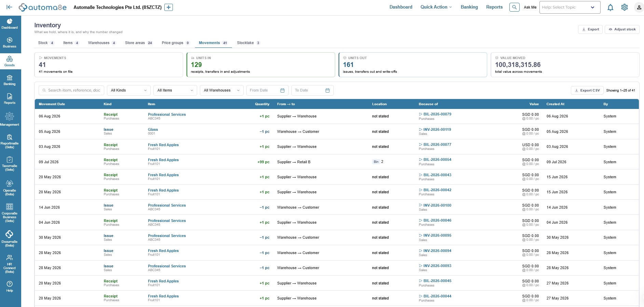Open Opera8e (Beta) in sidebar

point(10,188)
